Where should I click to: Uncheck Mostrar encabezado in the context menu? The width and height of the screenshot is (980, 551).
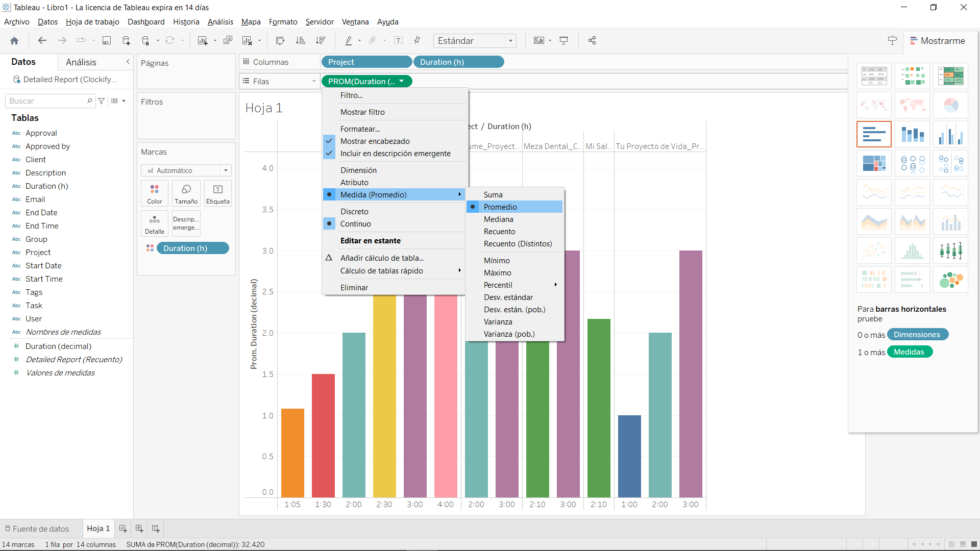[375, 141]
